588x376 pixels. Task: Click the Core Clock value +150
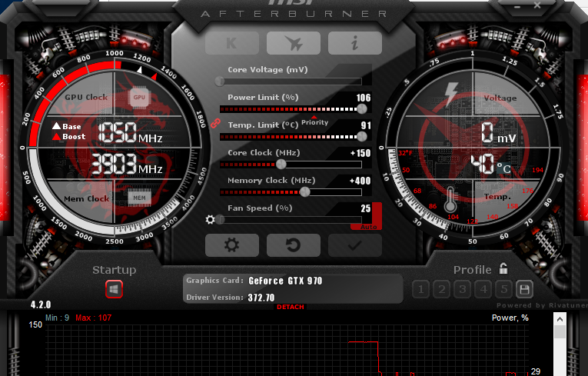point(360,153)
